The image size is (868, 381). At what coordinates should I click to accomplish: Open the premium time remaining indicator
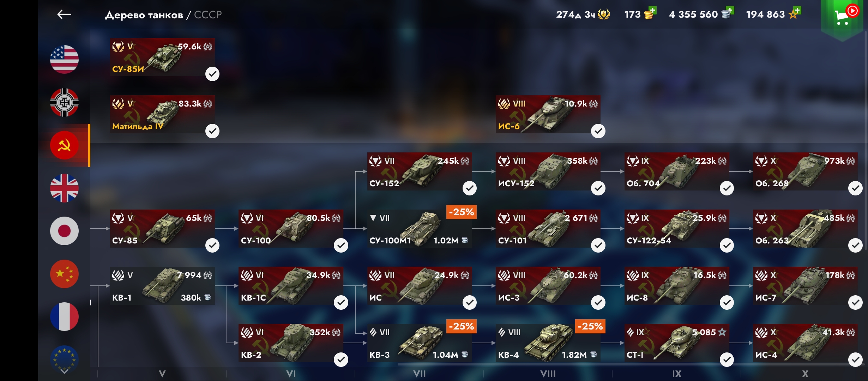point(583,14)
